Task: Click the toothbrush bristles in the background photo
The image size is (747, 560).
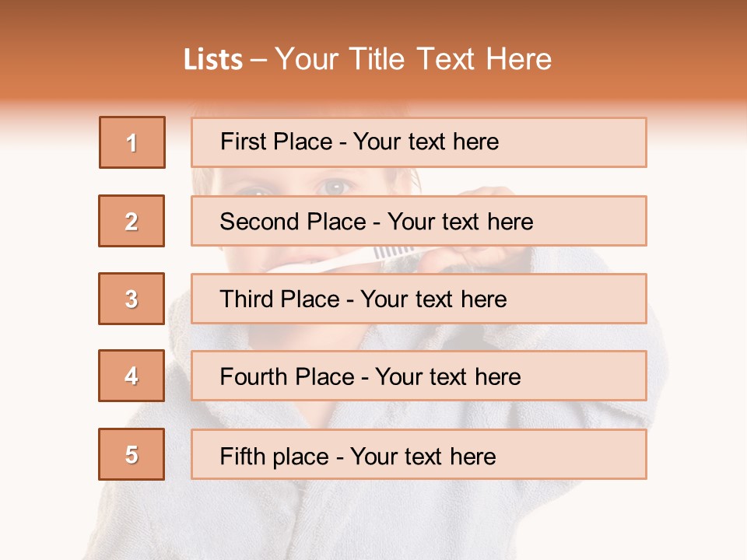Action: point(397,252)
